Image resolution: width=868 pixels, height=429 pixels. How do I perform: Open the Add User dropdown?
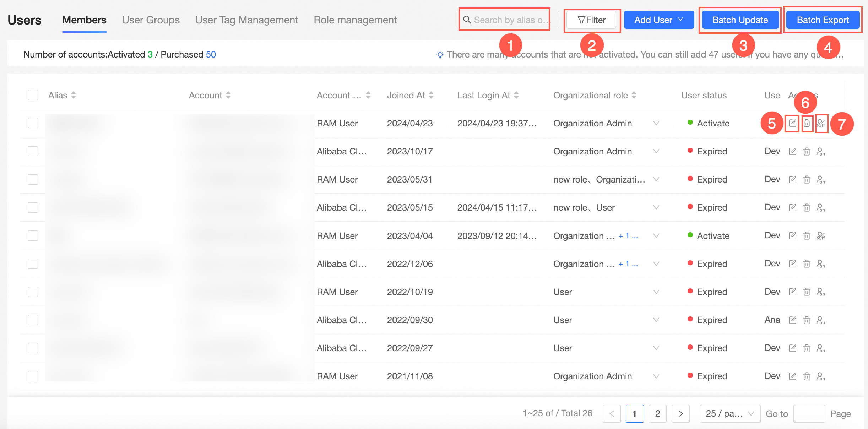pos(659,20)
